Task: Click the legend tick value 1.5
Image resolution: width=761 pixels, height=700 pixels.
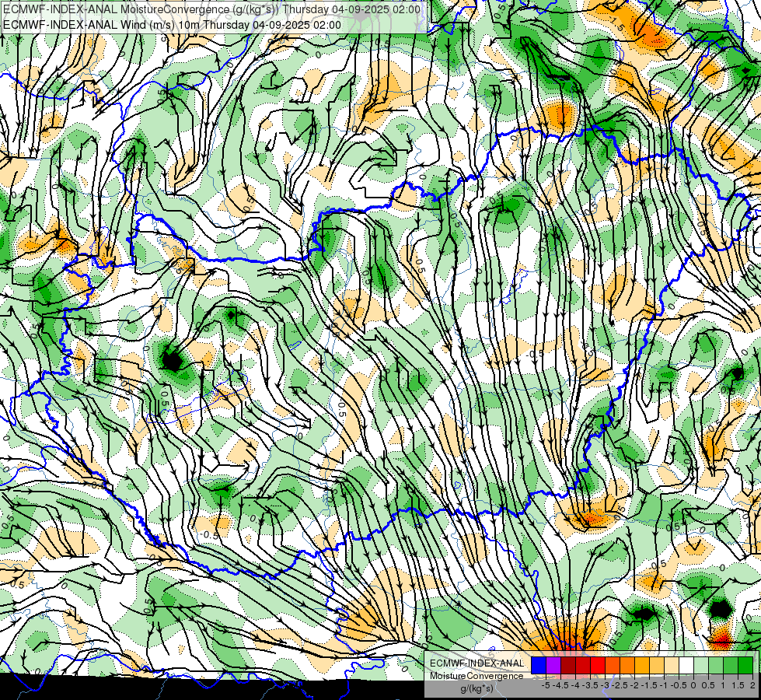Action: click(x=738, y=685)
